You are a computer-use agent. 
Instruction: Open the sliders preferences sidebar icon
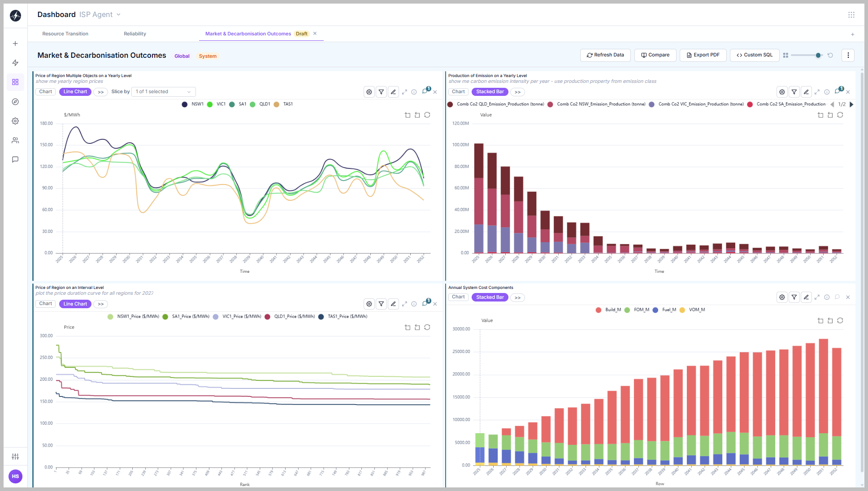coord(15,457)
